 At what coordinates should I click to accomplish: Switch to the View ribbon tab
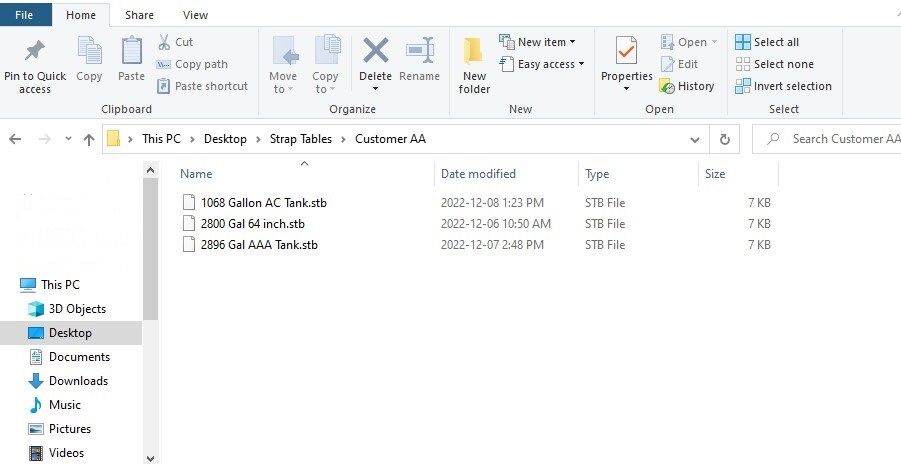pos(195,15)
